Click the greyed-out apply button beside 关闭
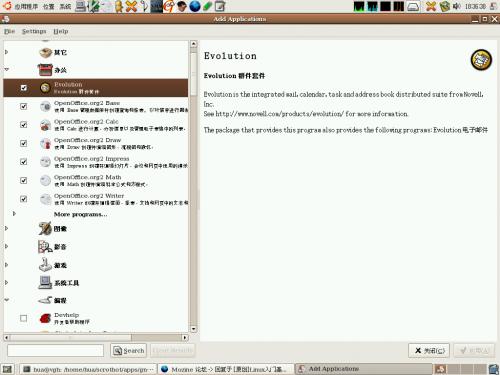The height and width of the screenshot is (375, 500). coord(474,351)
